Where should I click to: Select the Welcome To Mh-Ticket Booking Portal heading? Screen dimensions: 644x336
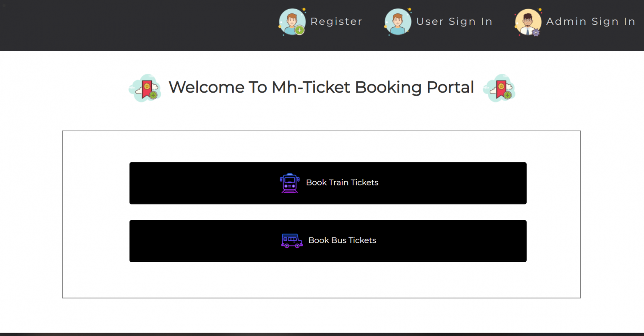tap(321, 87)
